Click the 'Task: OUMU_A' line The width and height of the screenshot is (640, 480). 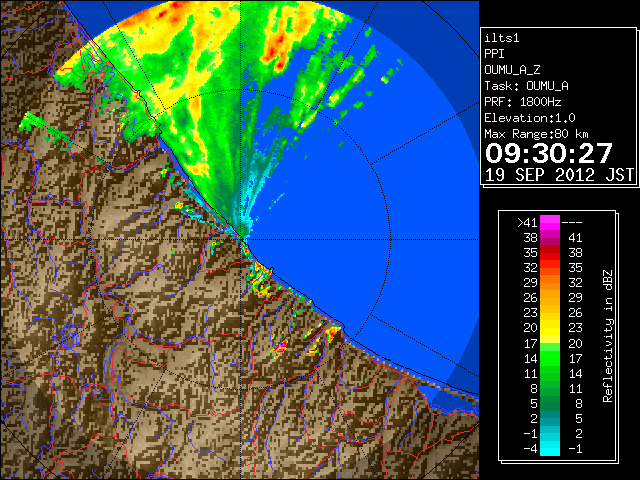click(x=527, y=86)
